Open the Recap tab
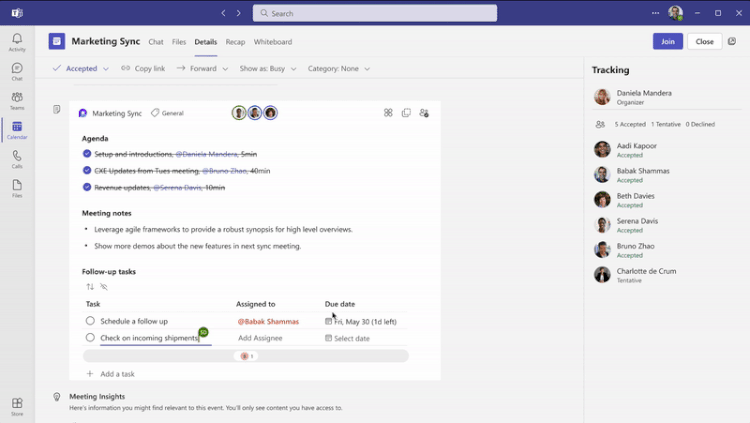 click(x=235, y=42)
